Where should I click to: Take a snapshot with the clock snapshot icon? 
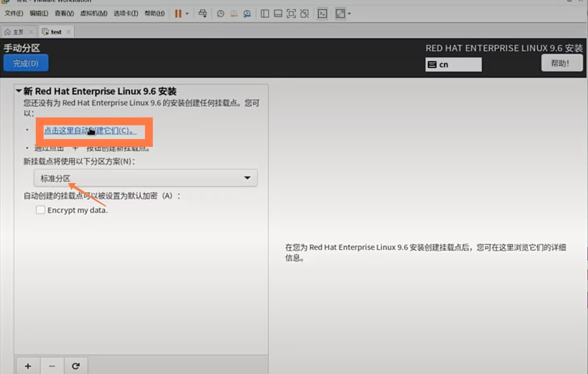[x=220, y=14]
